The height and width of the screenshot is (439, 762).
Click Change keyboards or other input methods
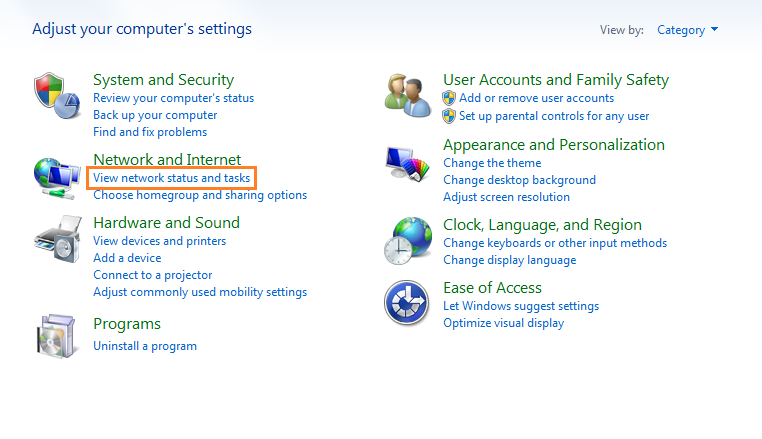(x=554, y=243)
